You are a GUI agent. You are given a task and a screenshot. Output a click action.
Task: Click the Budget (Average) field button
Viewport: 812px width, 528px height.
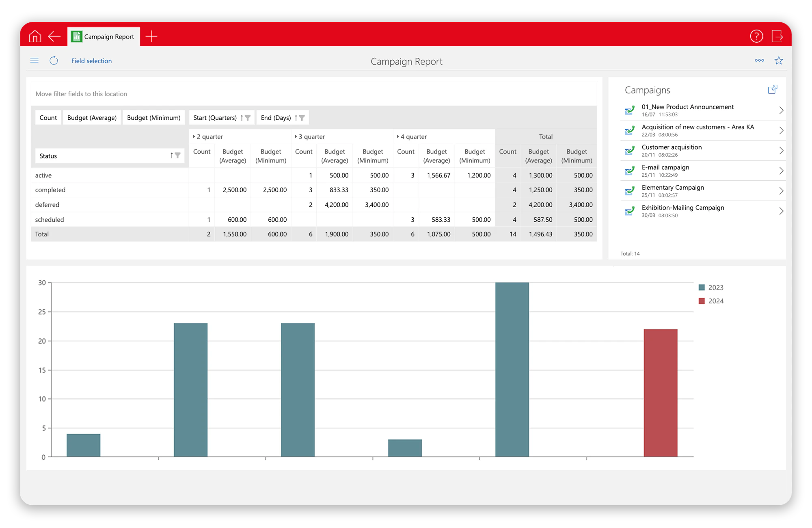pyautogui.click(x=92, y=118)
